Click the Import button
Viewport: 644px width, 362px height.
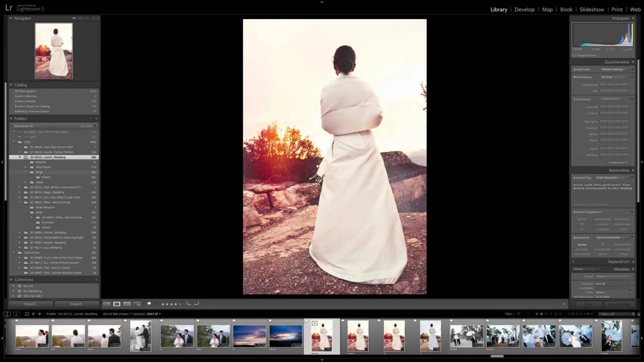click(30, 304)
